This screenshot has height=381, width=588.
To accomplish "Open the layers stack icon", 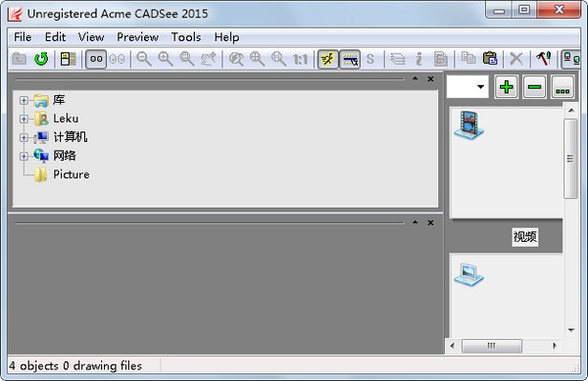I will pos(398,59).
